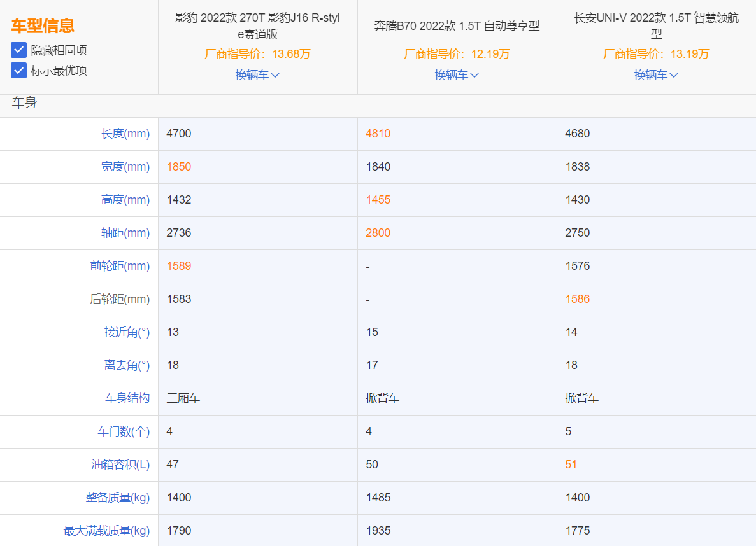The image size is (756, 546).
Task: Click the wheelbase value 2750
Action: 578,233
